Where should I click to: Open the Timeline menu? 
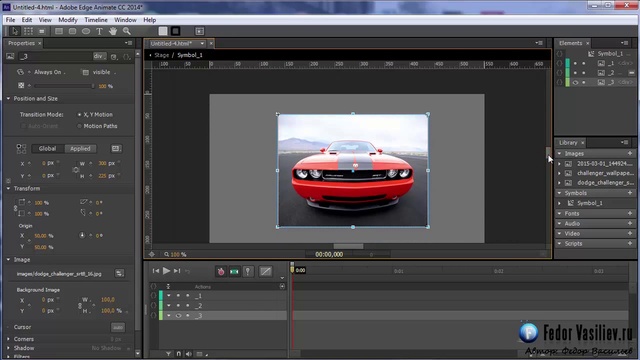[x=96, y=20]
